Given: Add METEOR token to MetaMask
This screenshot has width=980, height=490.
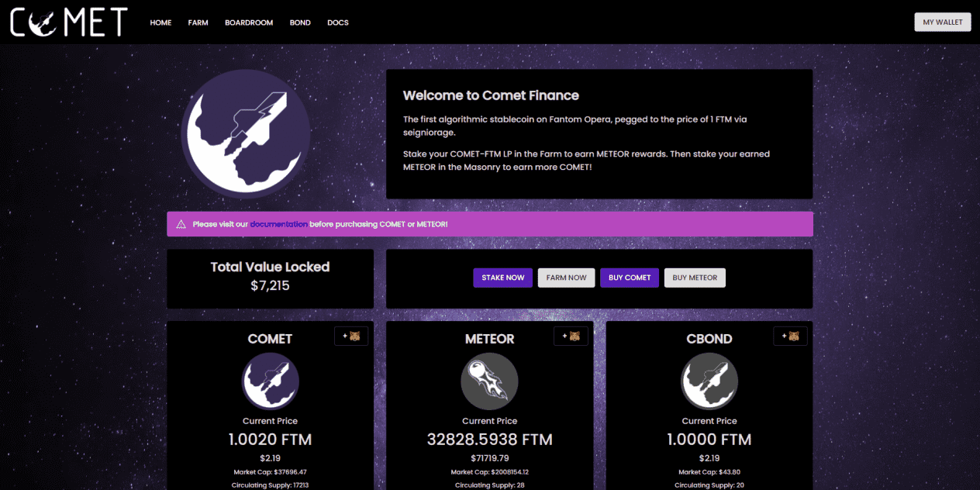Looking at the screenshot, I should coord(571,336).
